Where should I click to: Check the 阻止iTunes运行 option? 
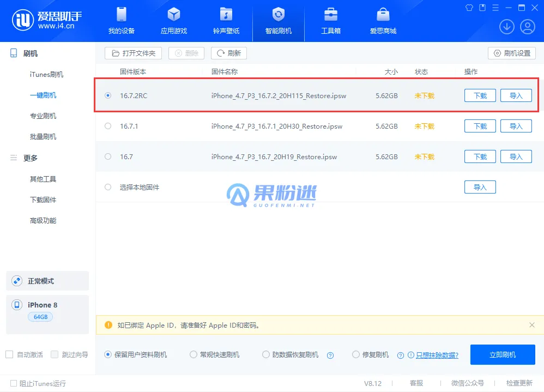(x=14, y=383)
